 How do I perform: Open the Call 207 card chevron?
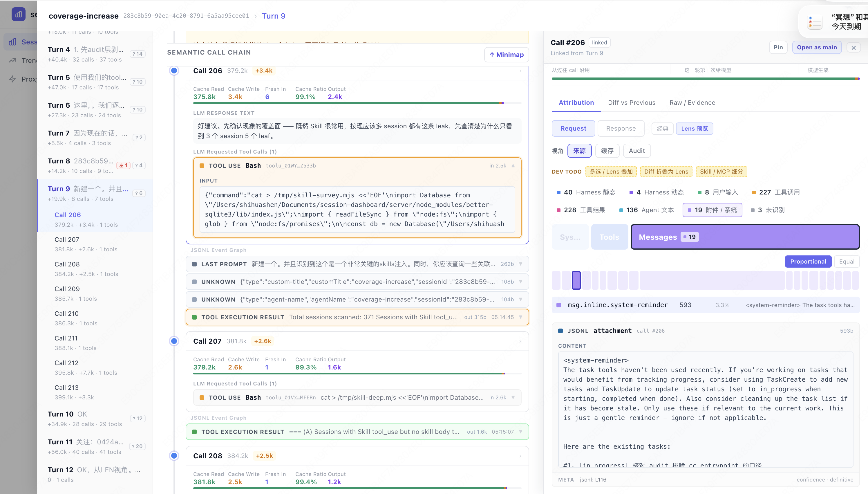pos(520,341)
